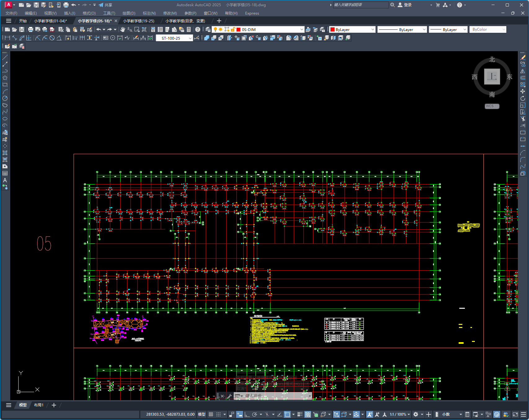Select the Line draw tool
The width and height of the screenshot is (529, 420).
click(x=5, y=57)
